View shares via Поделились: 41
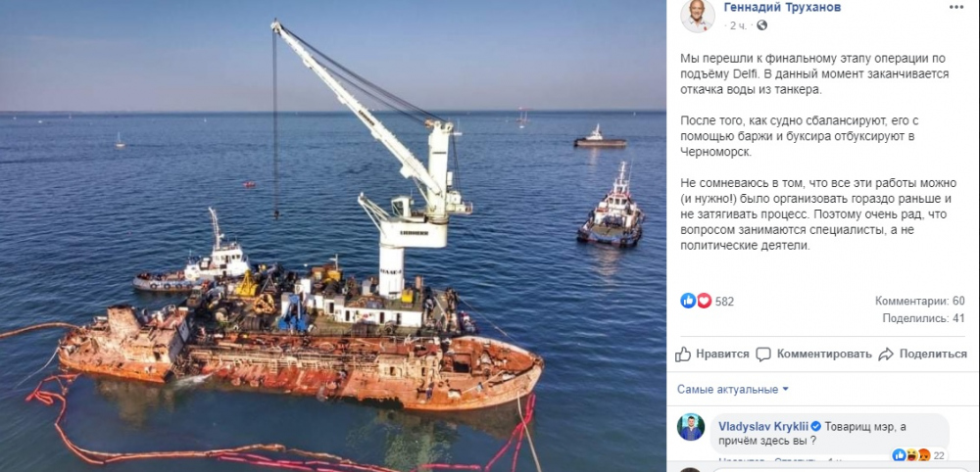 pyautogui.click(x=924, y=318)
